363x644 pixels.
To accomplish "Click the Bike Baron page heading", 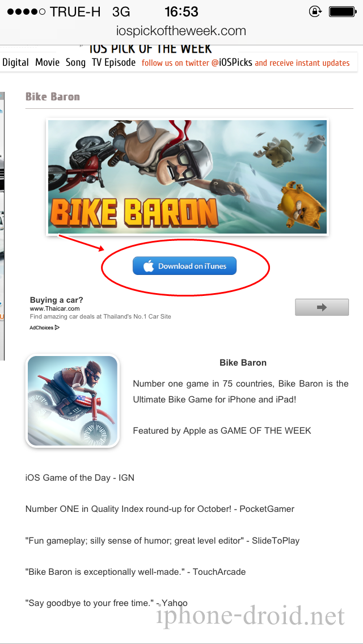I will (x=53, y=97).
